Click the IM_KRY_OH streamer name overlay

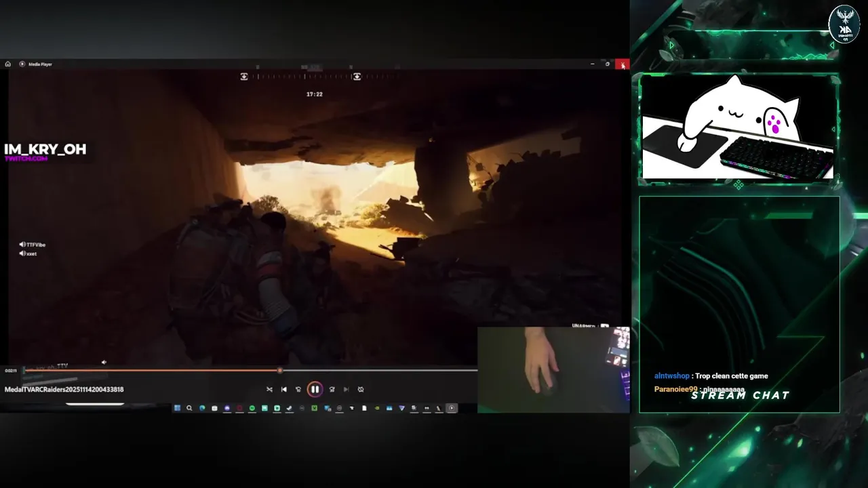click(45, 150)
